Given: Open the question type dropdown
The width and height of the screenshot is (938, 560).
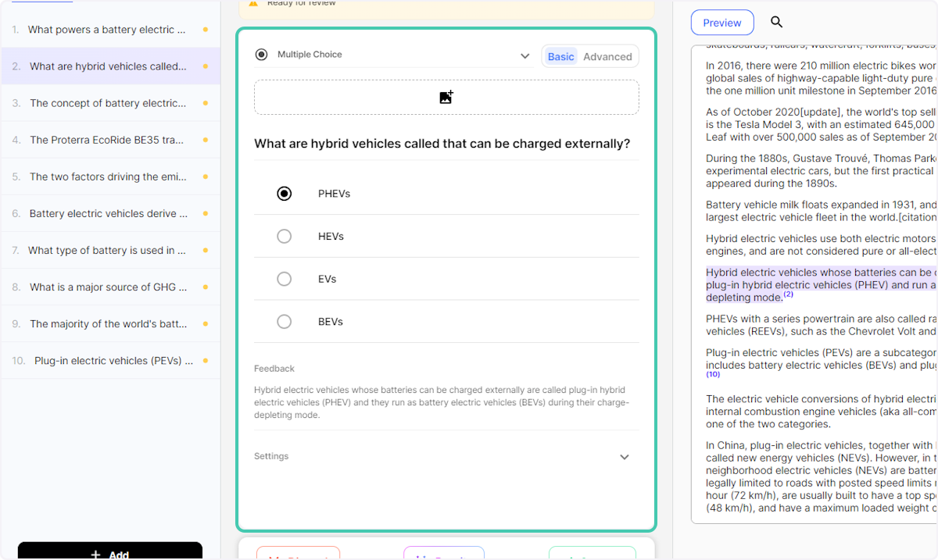Looking at the screenshot, I should point(523,54).
